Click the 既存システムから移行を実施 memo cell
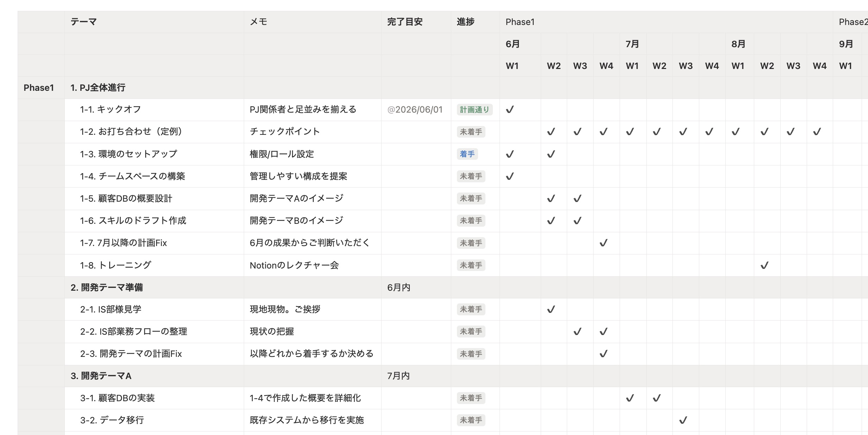Screen dimensions: 868x435 [x=312, y=420]
